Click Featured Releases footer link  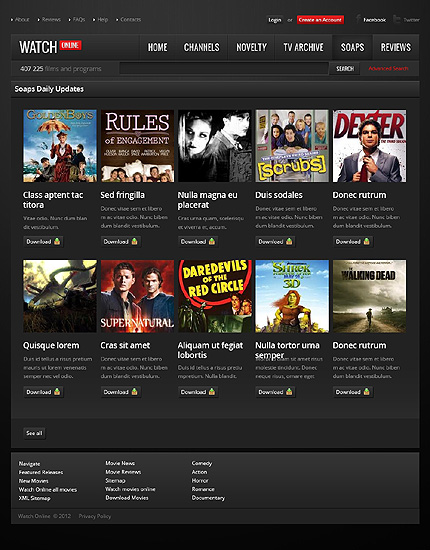(41, 472)
